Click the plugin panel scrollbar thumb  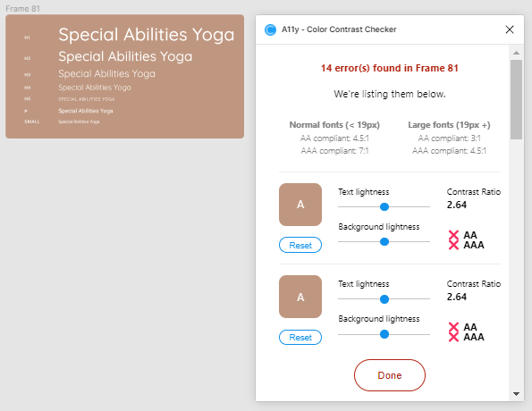click(516, 99)
